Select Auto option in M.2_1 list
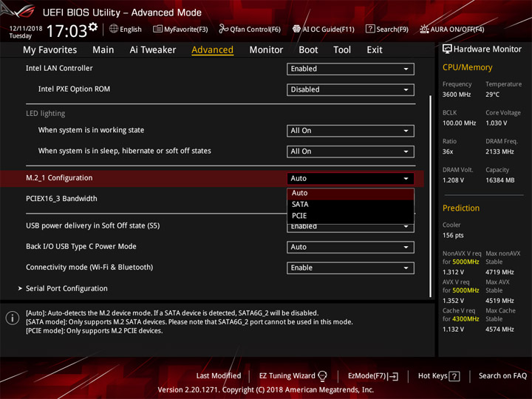Viewport: 532px width, 399px height. (350, 193)
